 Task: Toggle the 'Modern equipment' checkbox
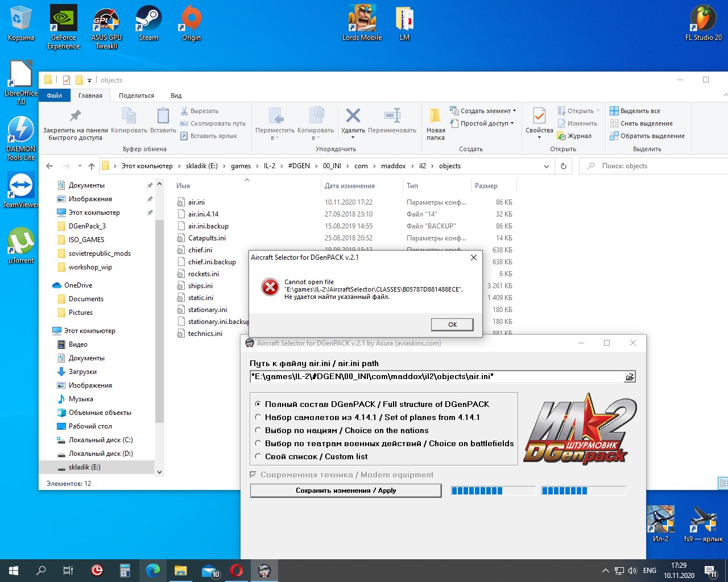[x=254, y=475]
